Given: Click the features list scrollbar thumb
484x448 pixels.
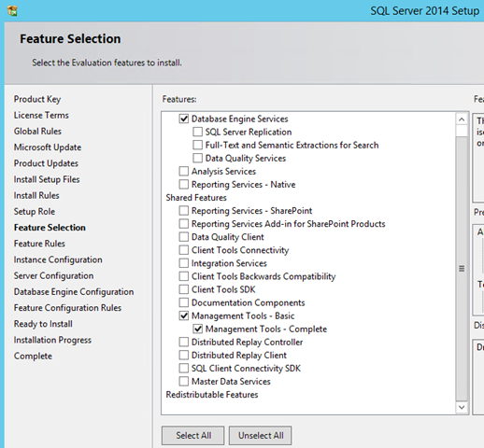Looking at the screenshot, I should click(x=462, y=269).
